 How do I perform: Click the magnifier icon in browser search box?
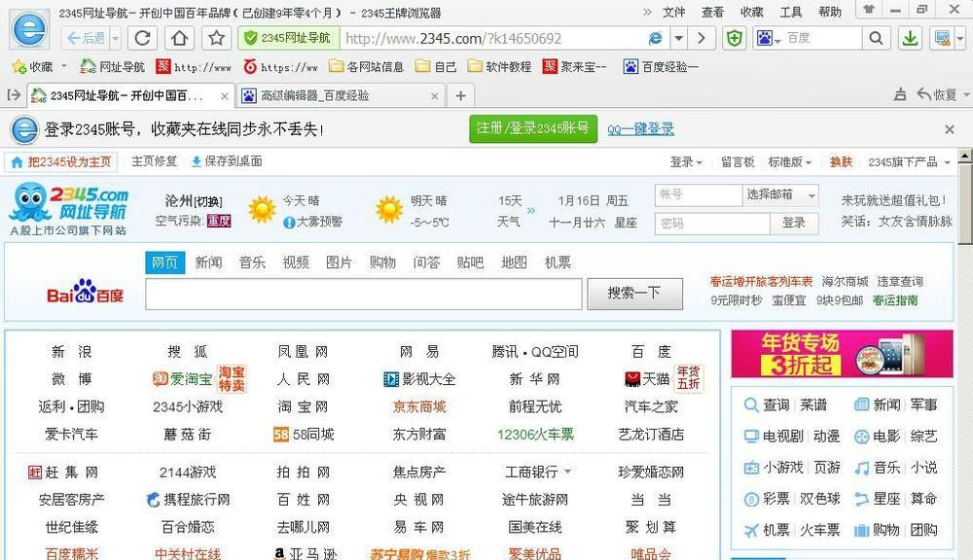pyautogui.click(x=876, y=39)
